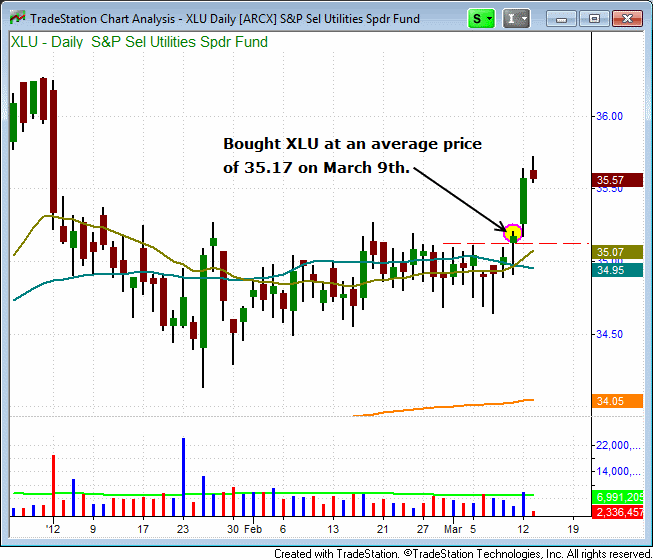Click the tallest blue volume bar near 23

click(x=183, y=477)
